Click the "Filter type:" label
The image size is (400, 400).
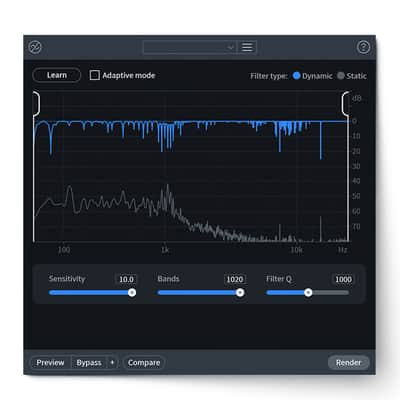pyautogui.click(x=269, y=76)
